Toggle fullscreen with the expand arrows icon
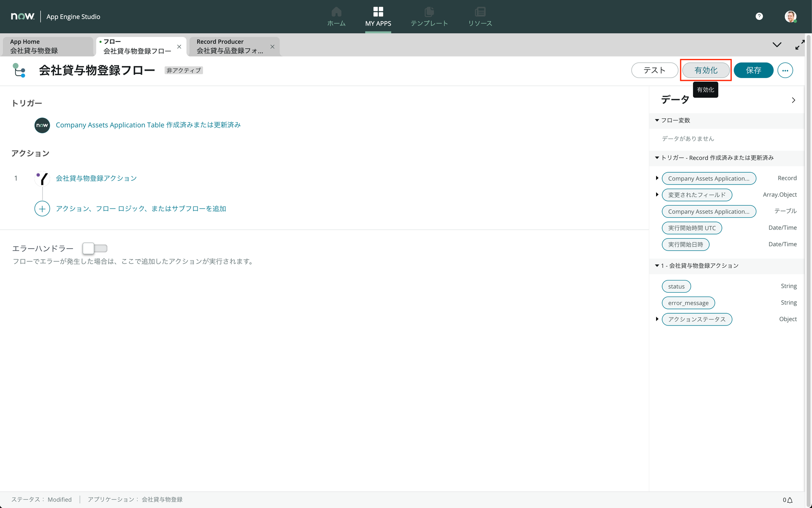This screenshot has height=508, width=812. pyautogui.click(x=800, y=45)
